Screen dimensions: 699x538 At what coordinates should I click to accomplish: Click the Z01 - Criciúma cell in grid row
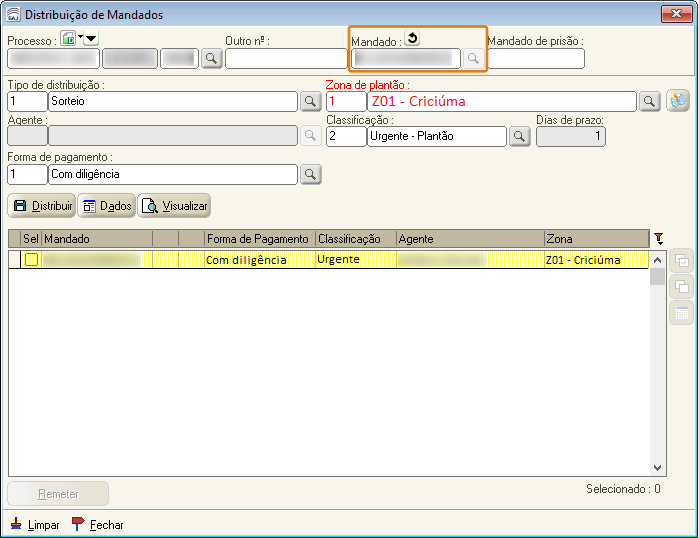(x=596, y=260)
